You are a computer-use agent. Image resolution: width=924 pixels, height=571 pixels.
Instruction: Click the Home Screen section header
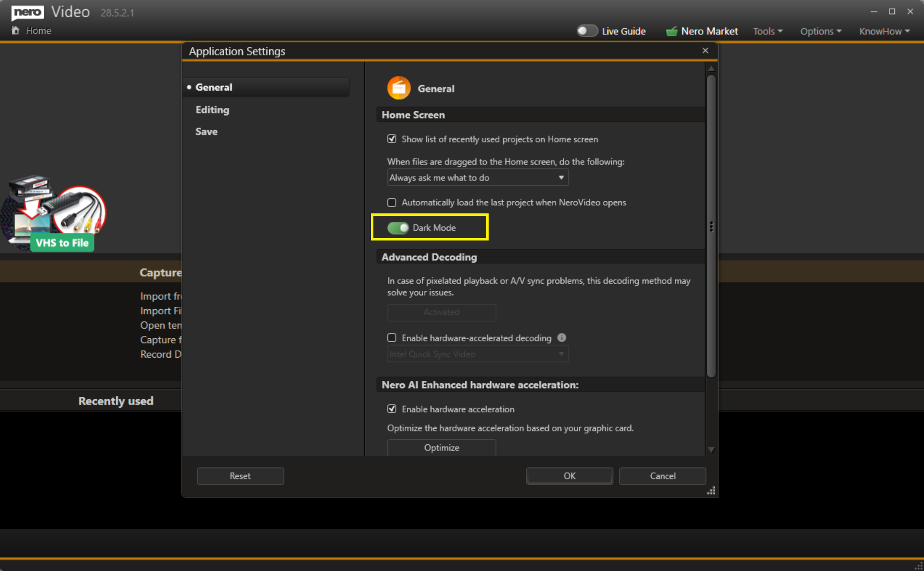click(540, 115)
